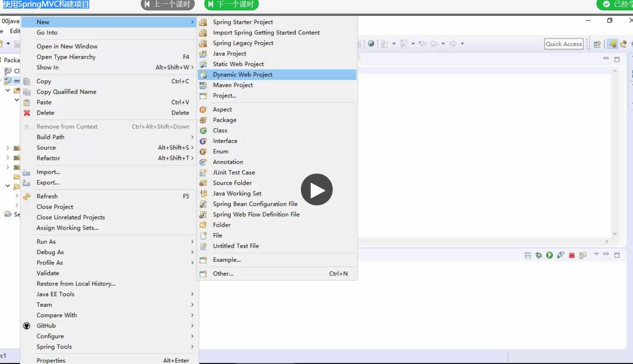Click Spring Bean Configuration File icon
This screenshot has width=633, height=364.
pyautogui.click(x=203, y=204)
